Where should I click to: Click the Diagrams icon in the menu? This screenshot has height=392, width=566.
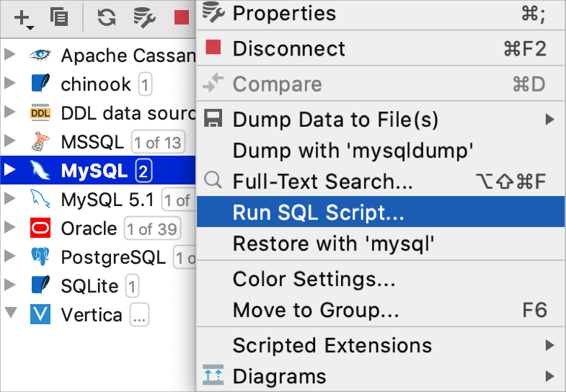click(x=213, y=375)
